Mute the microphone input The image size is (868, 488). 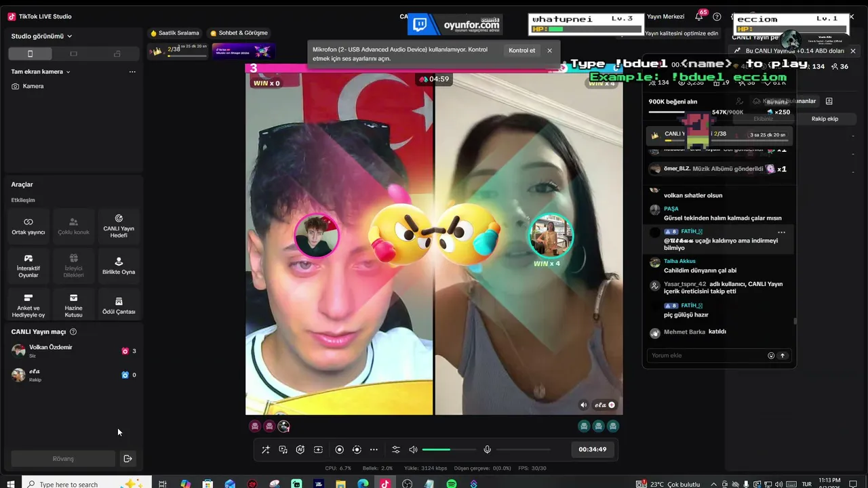click(487, 449)
